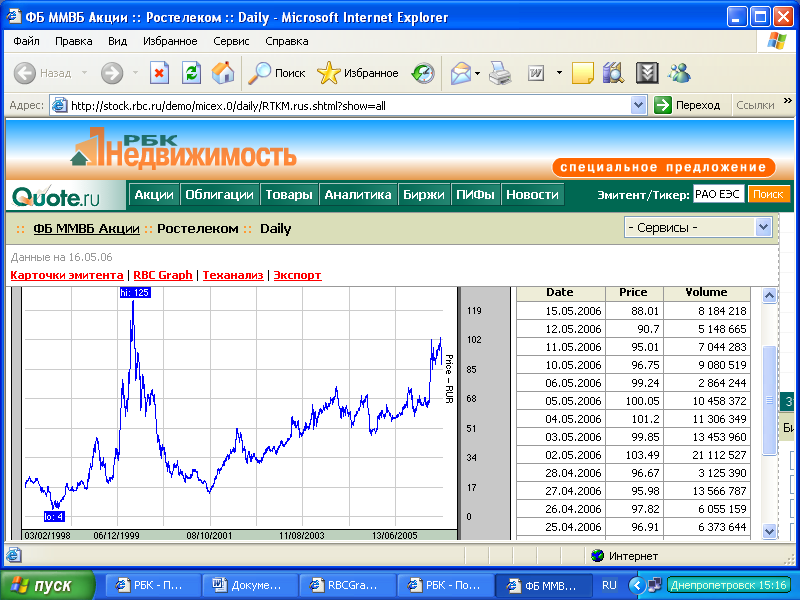Select the ПИФы navigation tab
Screen dimensions: 800x600
point(475,194)
